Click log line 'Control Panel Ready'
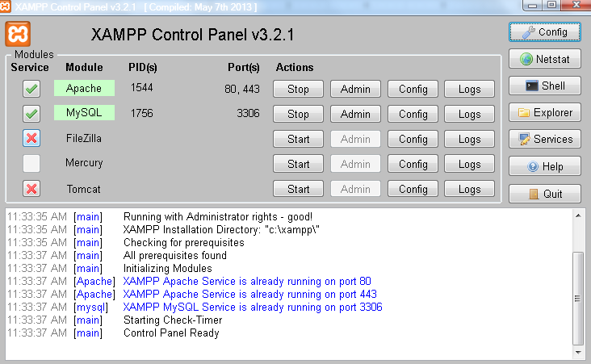This screenshot has width=591, height=364. click(x=171, y=333)
